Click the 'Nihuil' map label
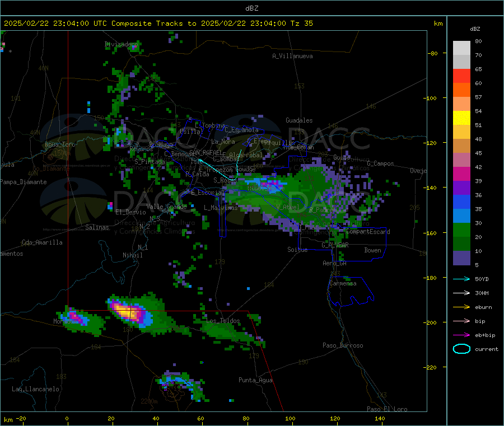The image size is (504, 426). [132, 255]
